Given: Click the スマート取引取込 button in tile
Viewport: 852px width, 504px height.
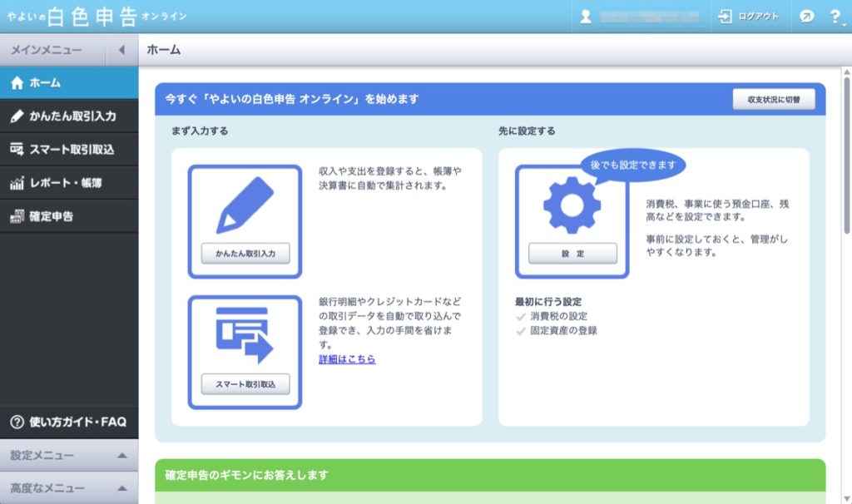Looking at the screenshot, I should tap(245, 384).
